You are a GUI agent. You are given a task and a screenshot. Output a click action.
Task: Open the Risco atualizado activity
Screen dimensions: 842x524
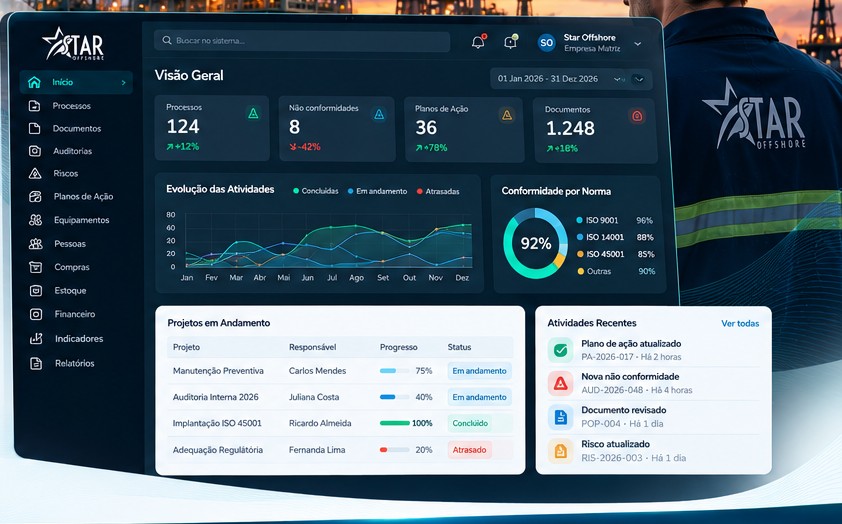[654, 450]
